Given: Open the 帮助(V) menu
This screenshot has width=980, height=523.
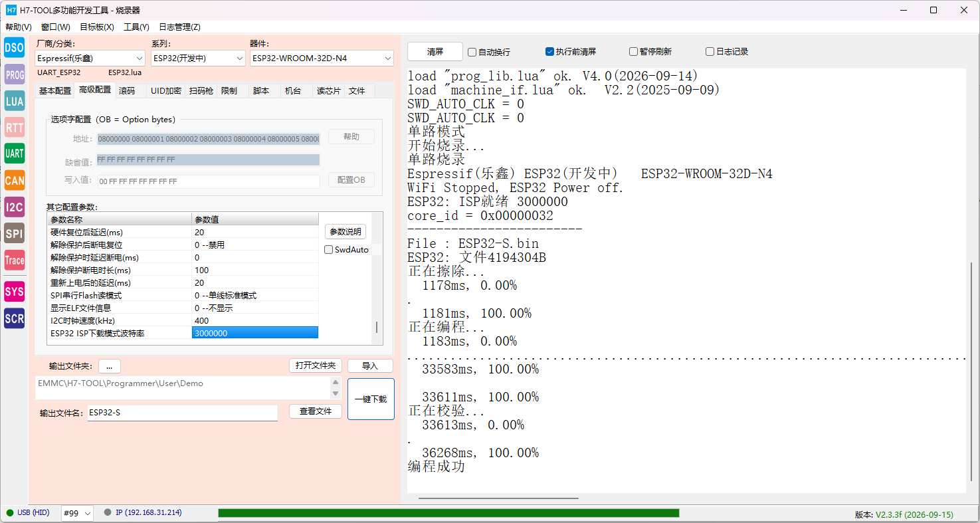Looking at the screenshot, I should pyautogui.click(x=19, y=27).
